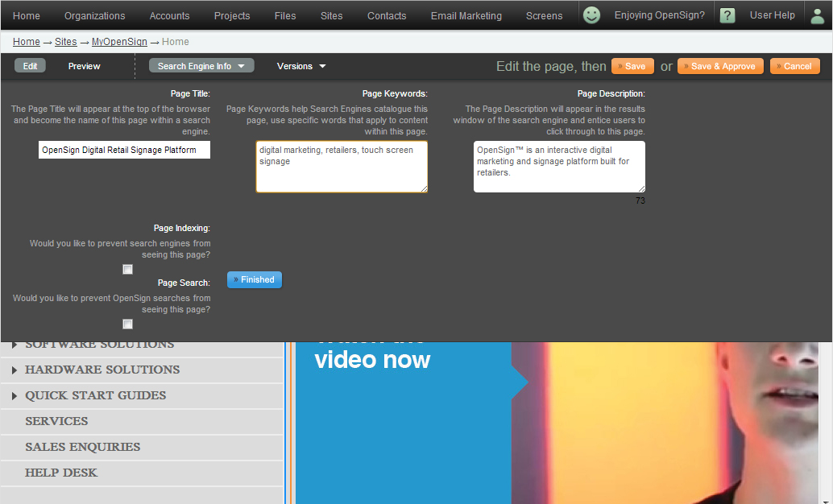
Task: Go to MyOpenSign in the breadcrumb
Action: (119, 41)
